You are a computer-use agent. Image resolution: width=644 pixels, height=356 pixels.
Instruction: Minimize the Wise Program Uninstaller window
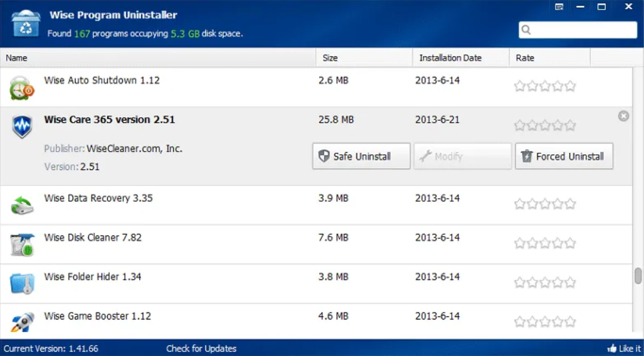581,7
